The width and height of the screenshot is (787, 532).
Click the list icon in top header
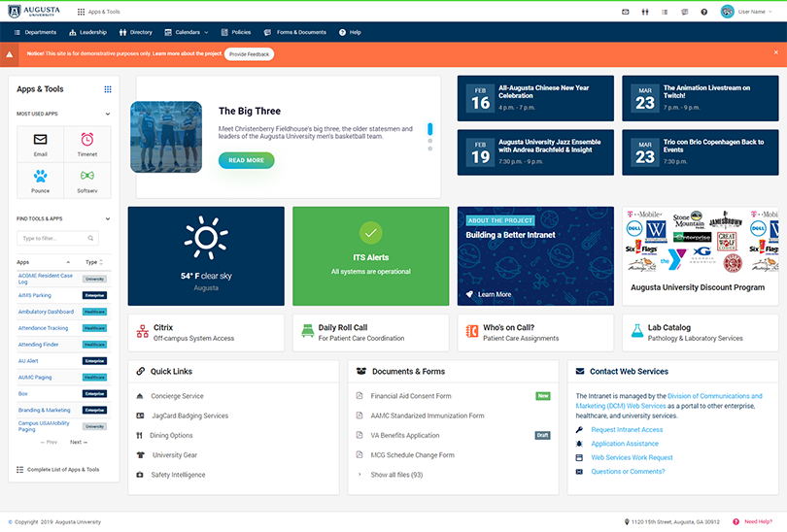[x=665, y=12]
